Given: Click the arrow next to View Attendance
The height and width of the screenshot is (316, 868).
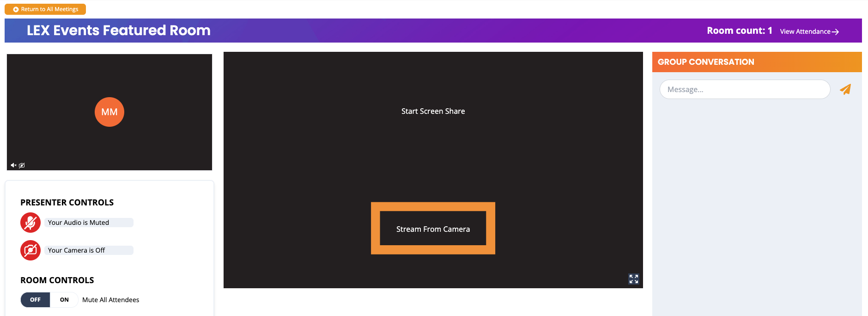Looking at the screenshot, I should [x=835, y=32].
